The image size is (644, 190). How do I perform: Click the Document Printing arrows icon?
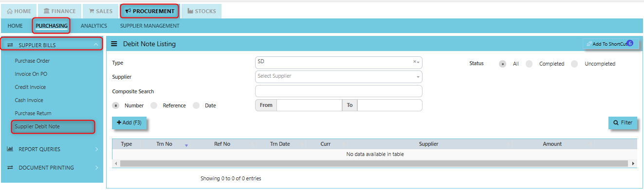(10, 168)
